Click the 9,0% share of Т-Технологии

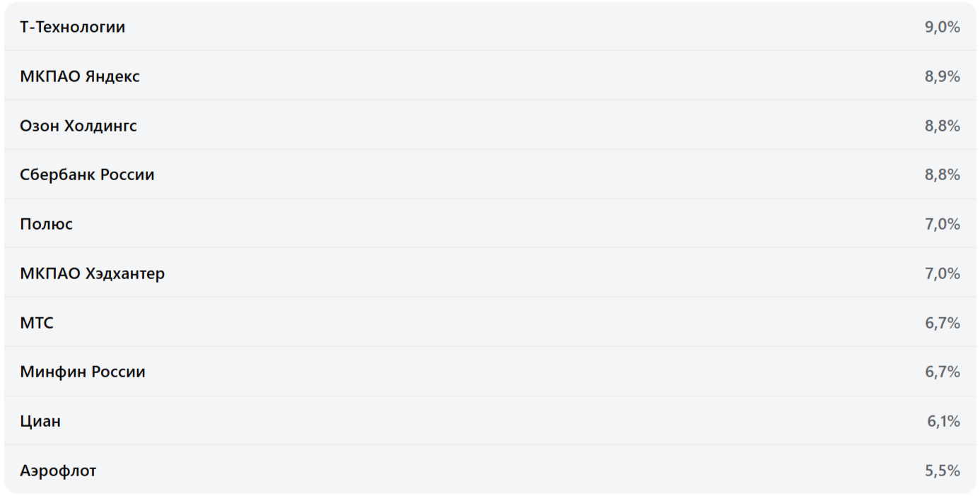click(942, 27)
